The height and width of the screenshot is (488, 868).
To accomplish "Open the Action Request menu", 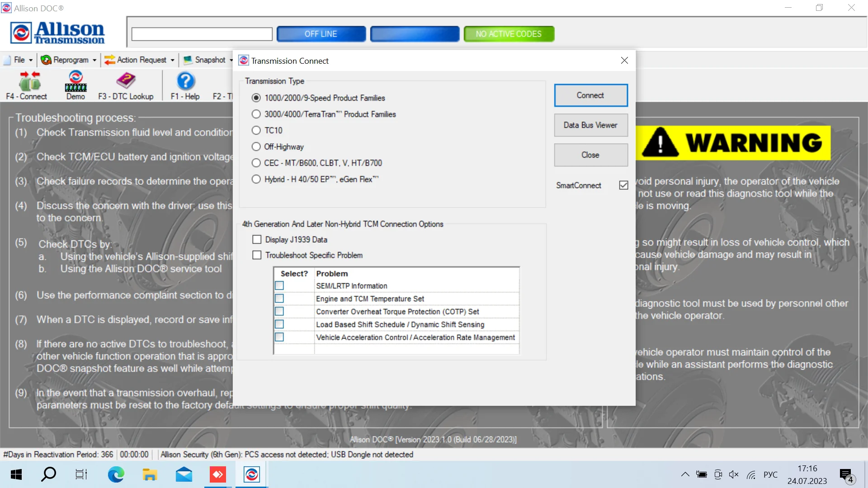I will pos(142,60).
